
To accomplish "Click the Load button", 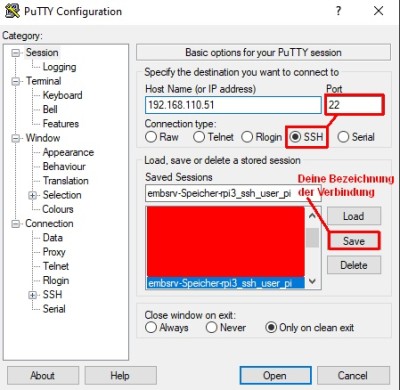I will click(x=354, y=216).
